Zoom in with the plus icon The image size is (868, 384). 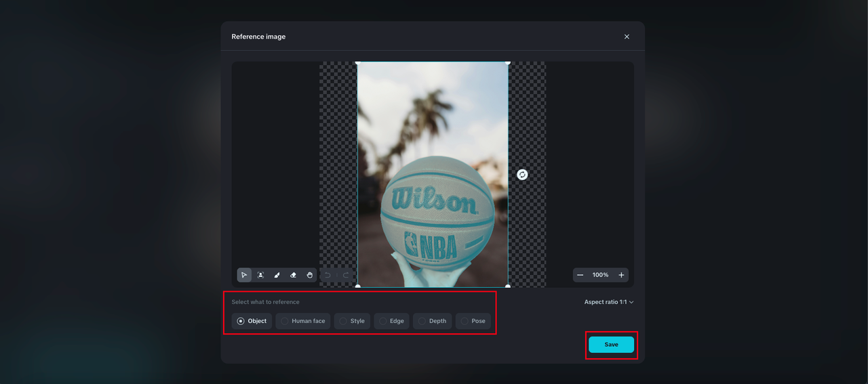621,275
